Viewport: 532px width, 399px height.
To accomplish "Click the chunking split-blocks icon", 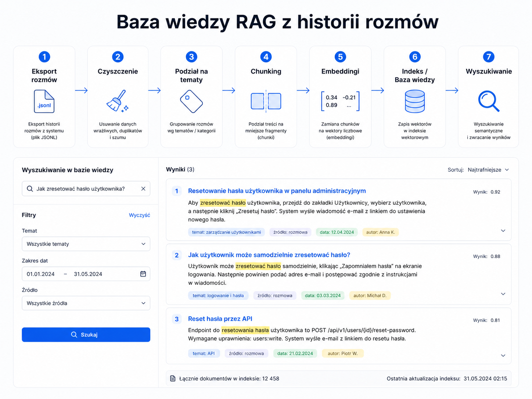I will coord(266,101).
